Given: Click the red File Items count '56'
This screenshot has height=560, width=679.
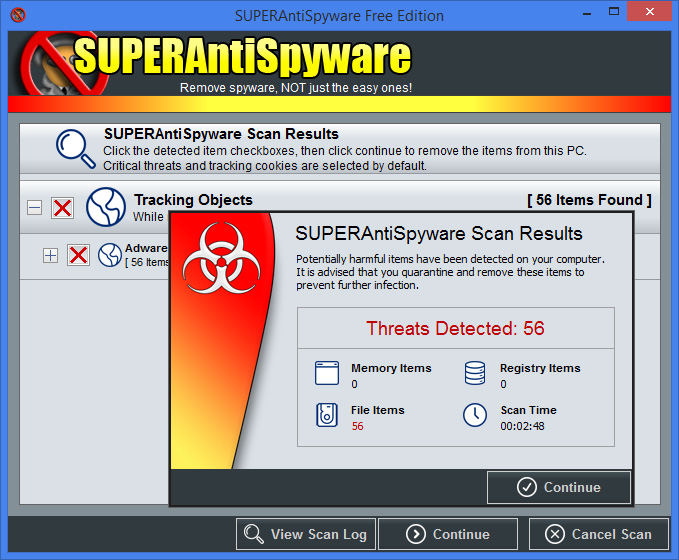Looking at the screenshot, I should 357,426.
